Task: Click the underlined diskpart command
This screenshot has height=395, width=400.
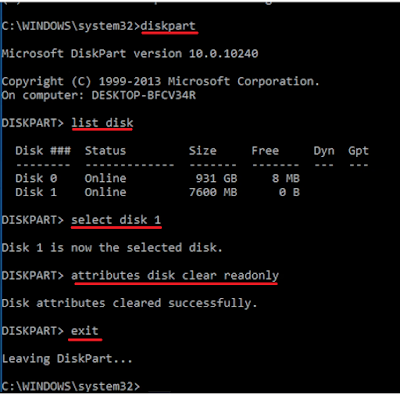Action: (x=168, y=26)
